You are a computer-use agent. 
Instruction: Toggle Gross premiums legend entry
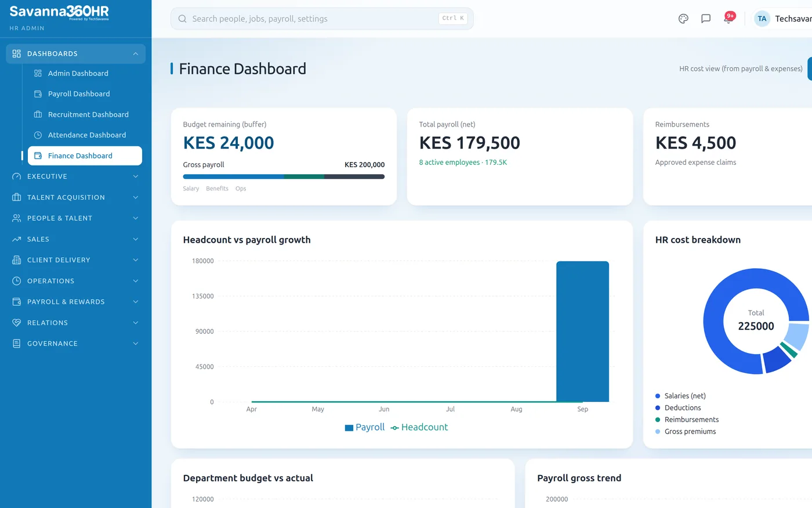point(686,431)
